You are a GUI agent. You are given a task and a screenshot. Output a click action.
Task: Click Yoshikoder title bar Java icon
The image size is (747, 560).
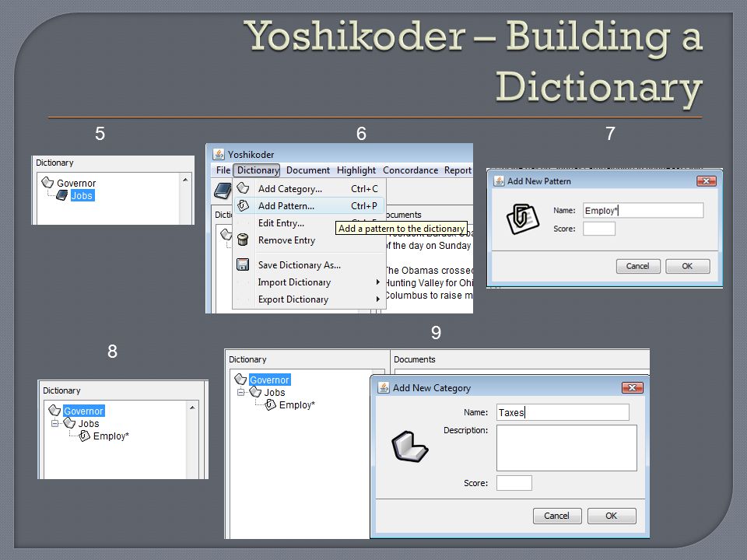(218, 154)
